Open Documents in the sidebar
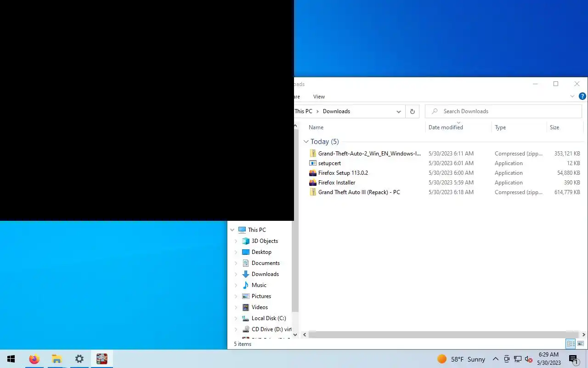The image size is (588, 368). (266, 263)
